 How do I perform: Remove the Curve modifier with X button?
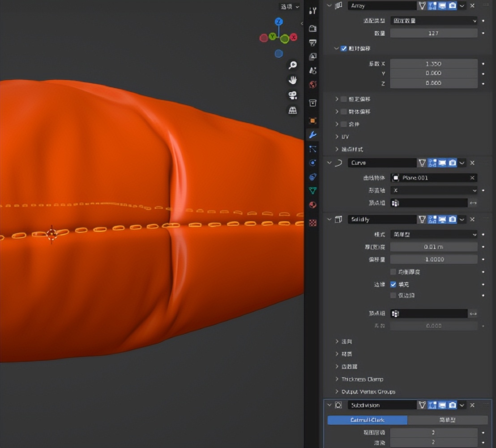[472, 163]
